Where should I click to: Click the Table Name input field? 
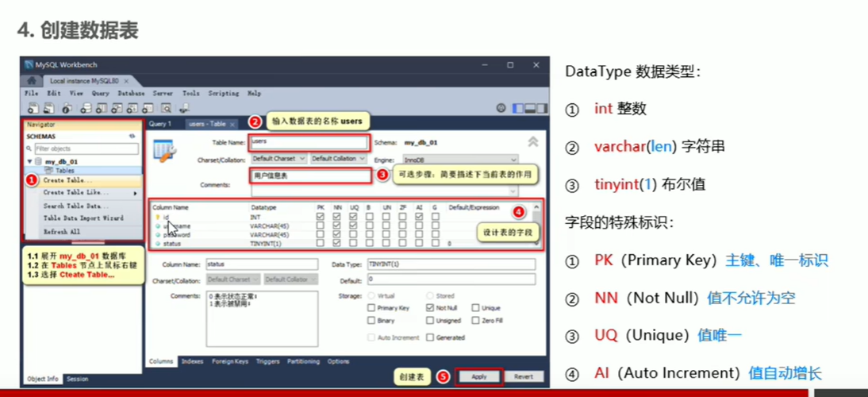[x=308, y=142]
